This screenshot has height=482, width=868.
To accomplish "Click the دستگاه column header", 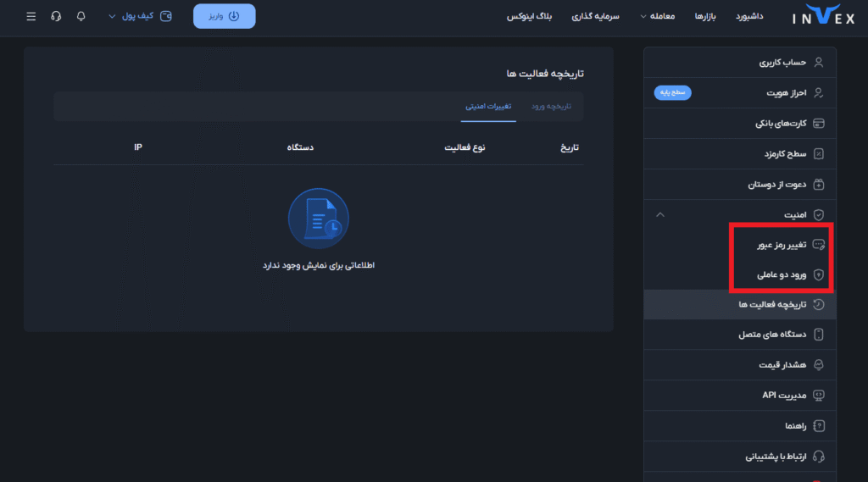I will pos(300,147).
